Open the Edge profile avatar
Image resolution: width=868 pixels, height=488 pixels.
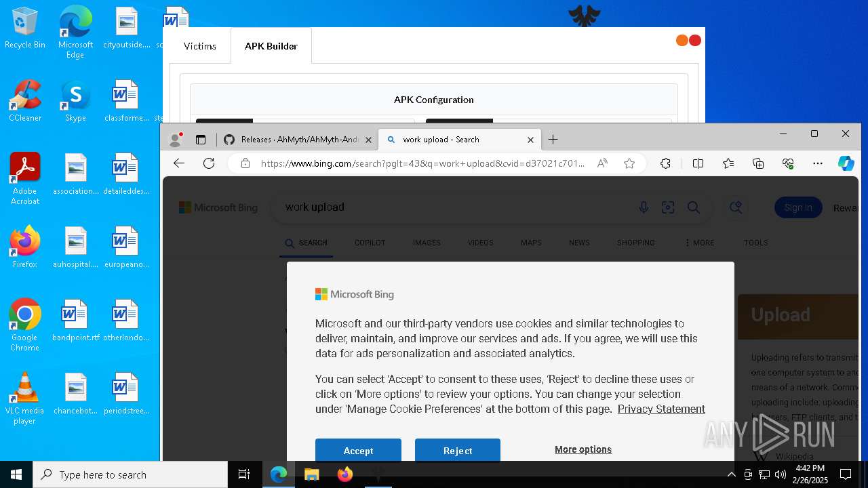[176, 140]
